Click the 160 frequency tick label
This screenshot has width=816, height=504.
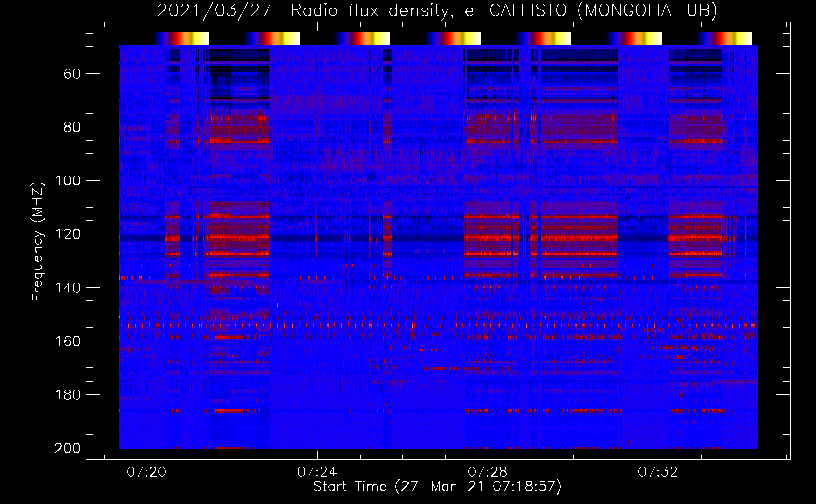(x=68, y=341)
